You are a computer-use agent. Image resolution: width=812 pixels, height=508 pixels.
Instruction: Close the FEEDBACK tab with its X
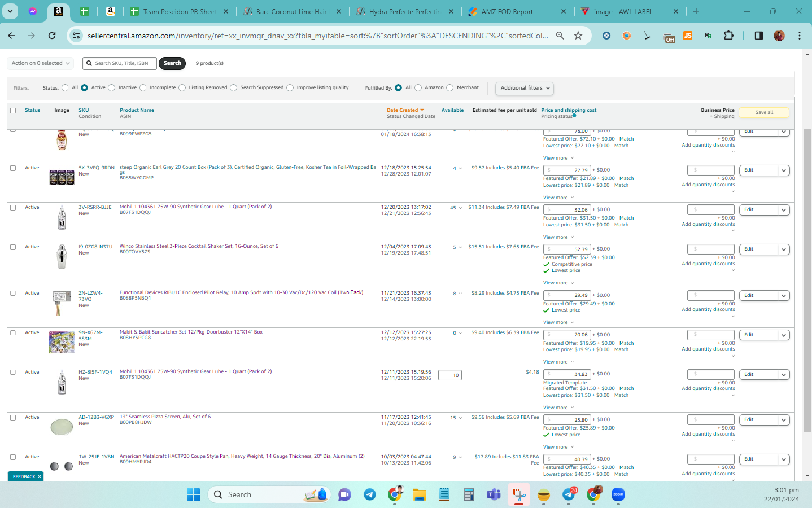click(40, 476)
